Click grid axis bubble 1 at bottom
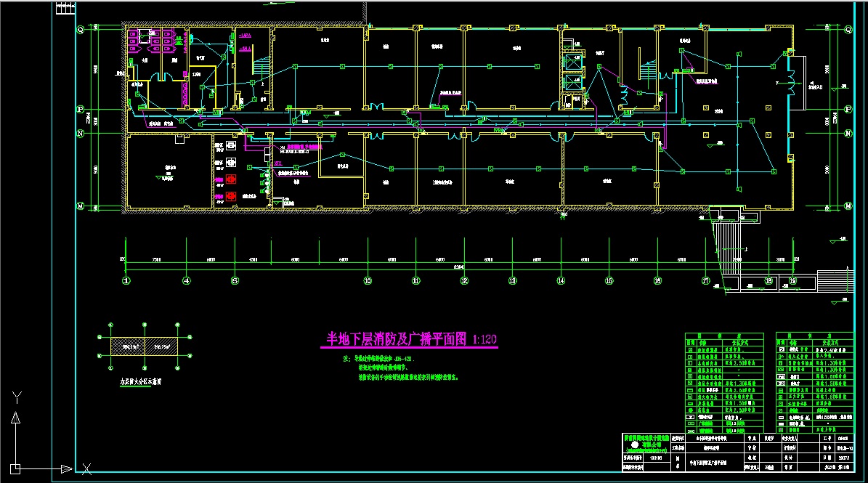868x483 pixels. coord(126,280)
